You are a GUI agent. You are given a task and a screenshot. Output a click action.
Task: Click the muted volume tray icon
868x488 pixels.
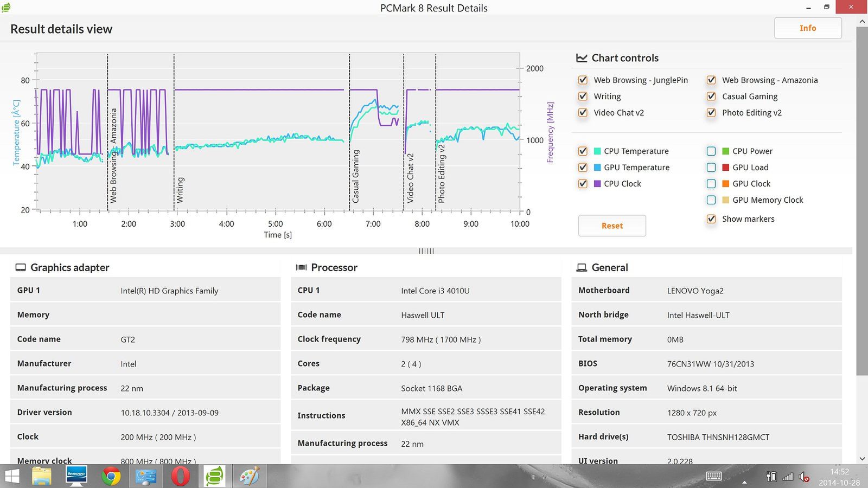pyautogui.click(x=804, y=477)
